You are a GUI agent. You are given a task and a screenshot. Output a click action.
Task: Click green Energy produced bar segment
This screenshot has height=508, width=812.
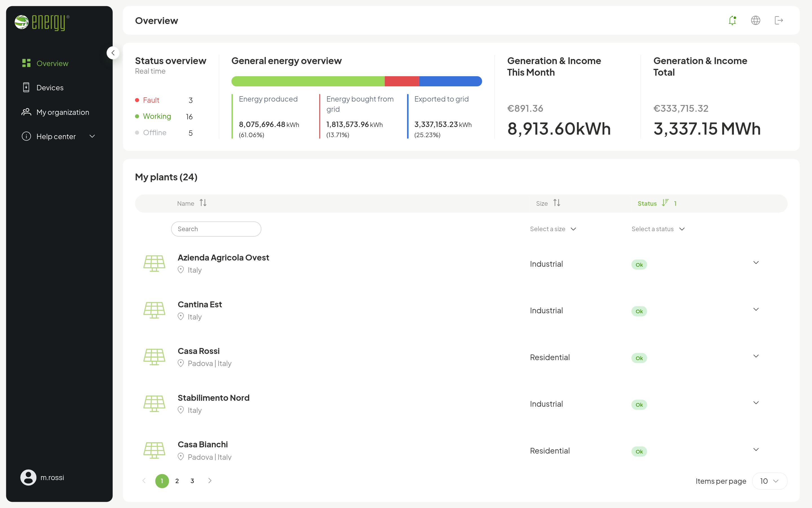pyautogui.click(x=308, y=81)
